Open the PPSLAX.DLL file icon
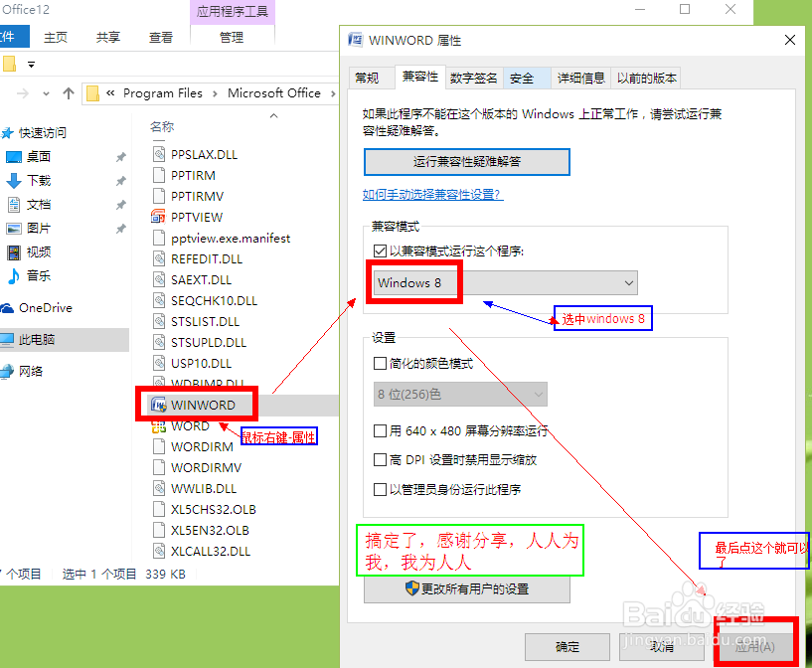This screenshot has width=812, height=668. tap(159, 154)
